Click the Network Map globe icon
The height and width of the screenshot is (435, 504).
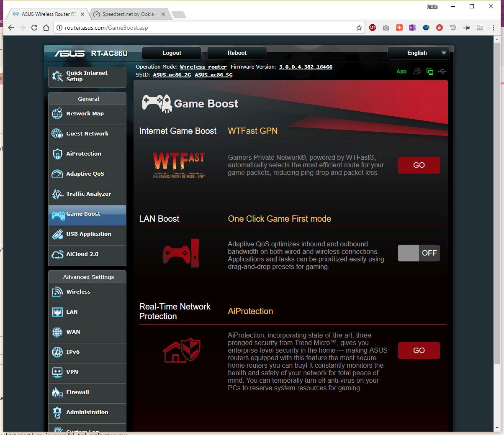(x=57, y=114)
